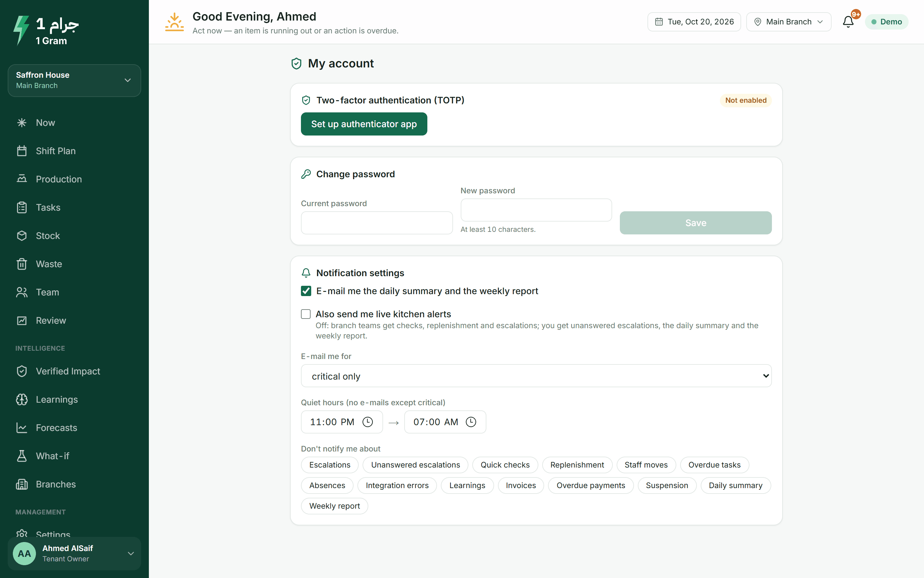924x578 pixels.
Task: Click the What-if flask icon
Action: (22, 456)
